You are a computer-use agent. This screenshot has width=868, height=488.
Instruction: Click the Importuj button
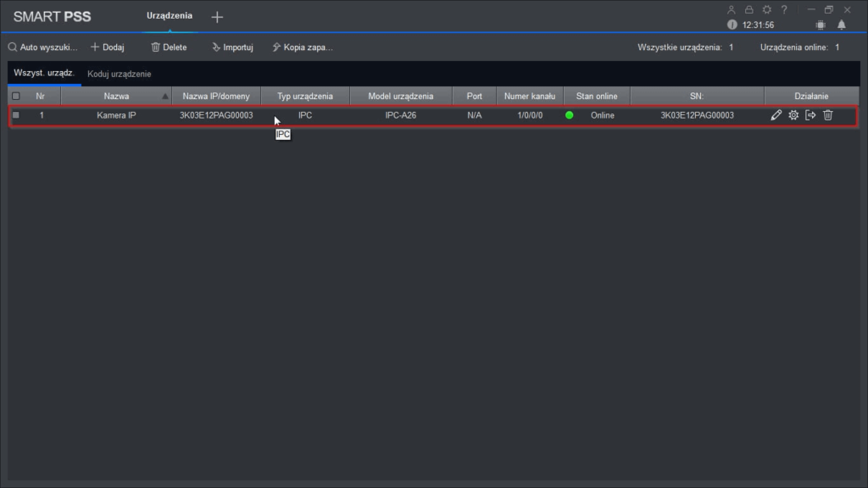(232, 47)
